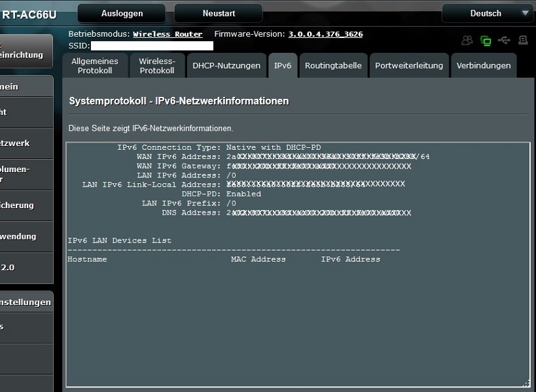
Task: Open the Wireless-Protokoll tab
Action: tap(157, 65)
